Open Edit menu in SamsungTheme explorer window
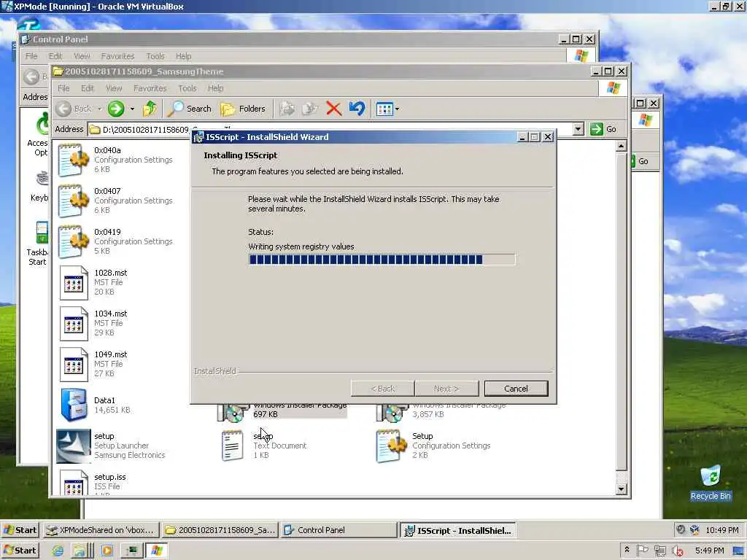The image size is (747, 560). pyautogui.click(x=88, y=88)
